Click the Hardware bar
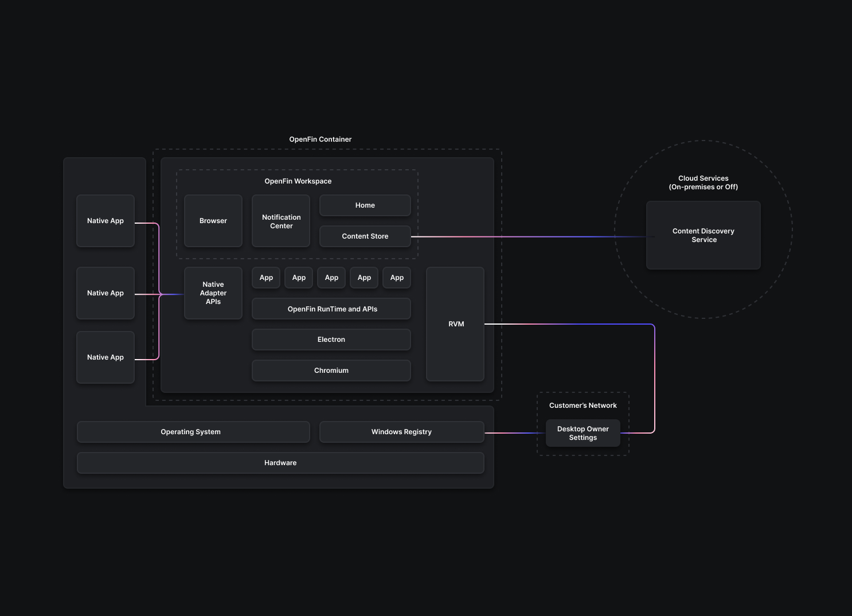This screenshot has height=616, width=852. click(280, 463)
